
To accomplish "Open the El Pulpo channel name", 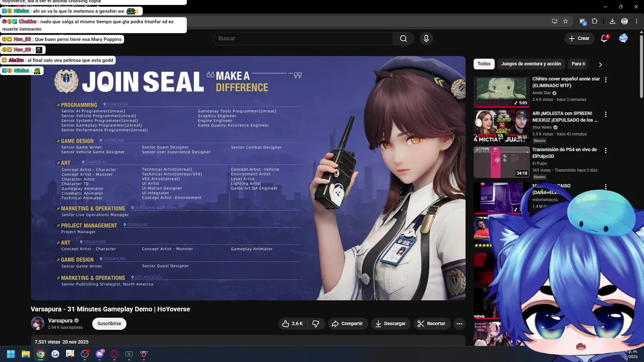I will click(x=539, y=164).
